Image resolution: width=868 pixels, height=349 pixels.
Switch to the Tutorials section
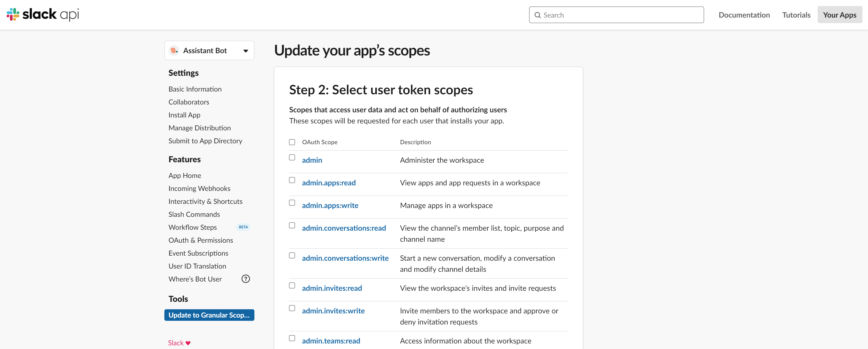tap(796, 15)
